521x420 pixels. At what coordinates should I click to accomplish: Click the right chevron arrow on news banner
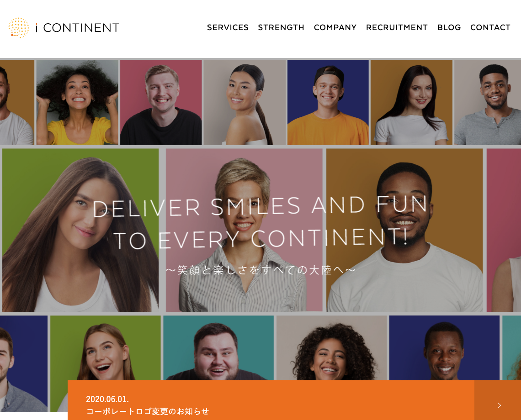pyautogui.click(x=500, y=405)
